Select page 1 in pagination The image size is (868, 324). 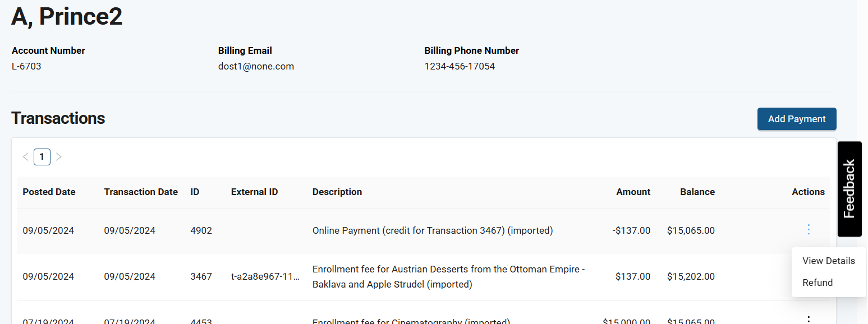pos(42,157)
